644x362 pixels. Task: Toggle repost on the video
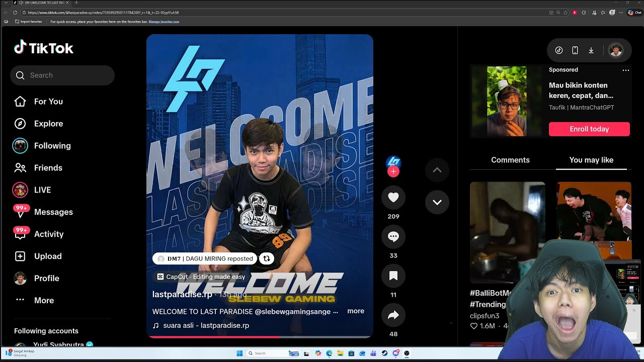267,258
